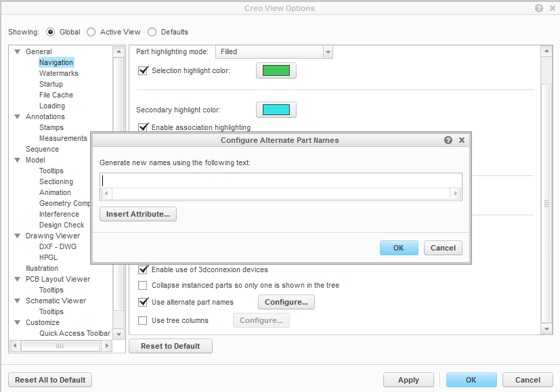Click Apply in Creo View Options
The image size is (560, 392).
(x=408, y=380)
